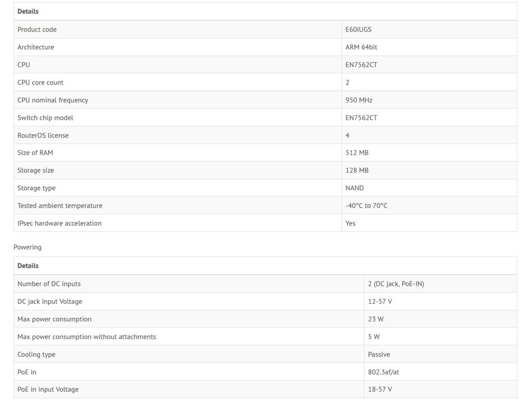Click the 23 W max power value
The height and width of the screenshot is (404, 532).
[x=376, y=319]
